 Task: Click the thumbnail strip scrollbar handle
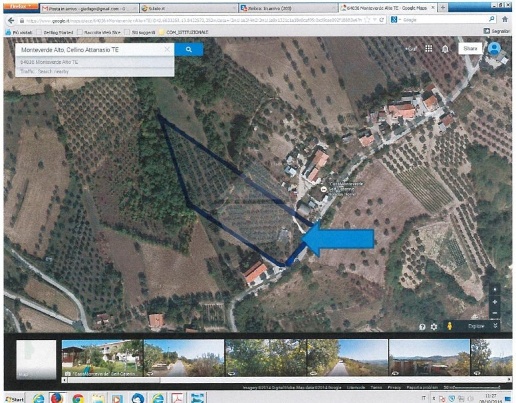[x=114, y=380]
